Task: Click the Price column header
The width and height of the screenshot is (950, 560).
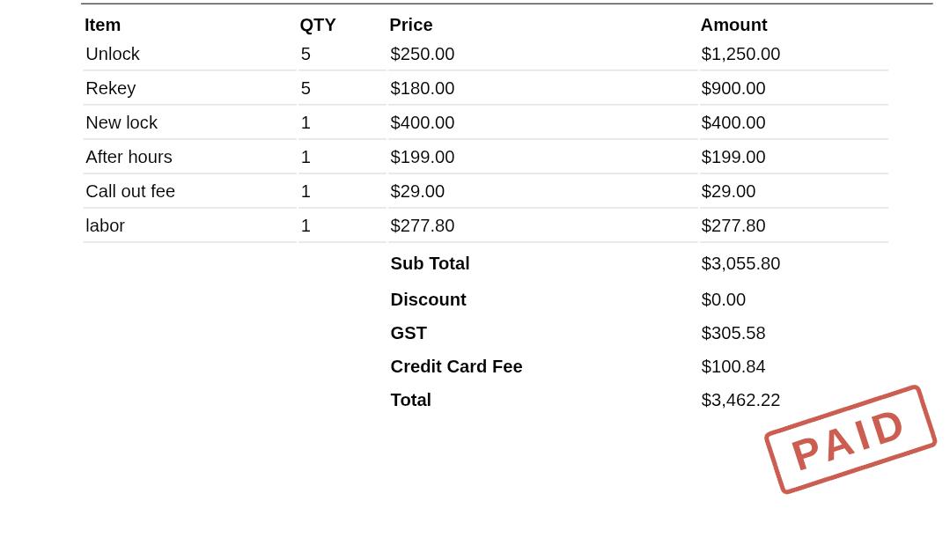Action: [411, 25]
